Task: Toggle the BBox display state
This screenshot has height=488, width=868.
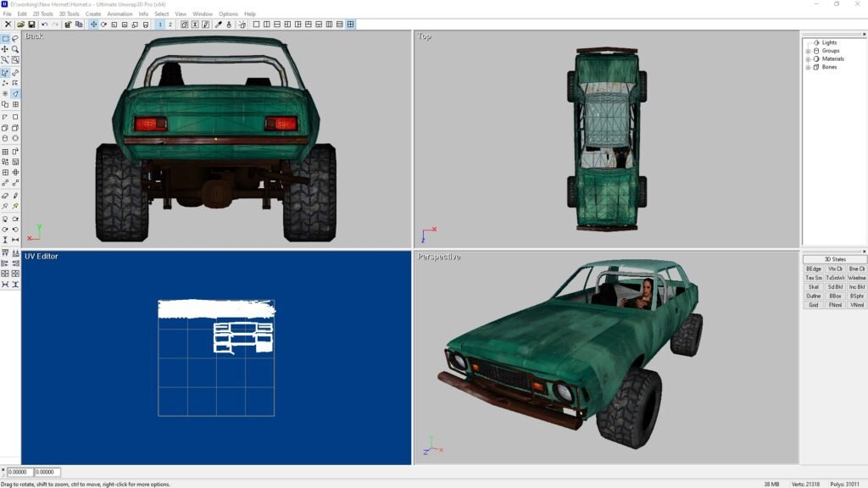Action: pos(835,296)
